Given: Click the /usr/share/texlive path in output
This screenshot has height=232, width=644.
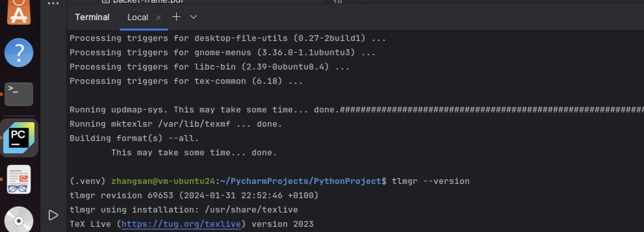Looking at the screenshot, I should [251, 210].
